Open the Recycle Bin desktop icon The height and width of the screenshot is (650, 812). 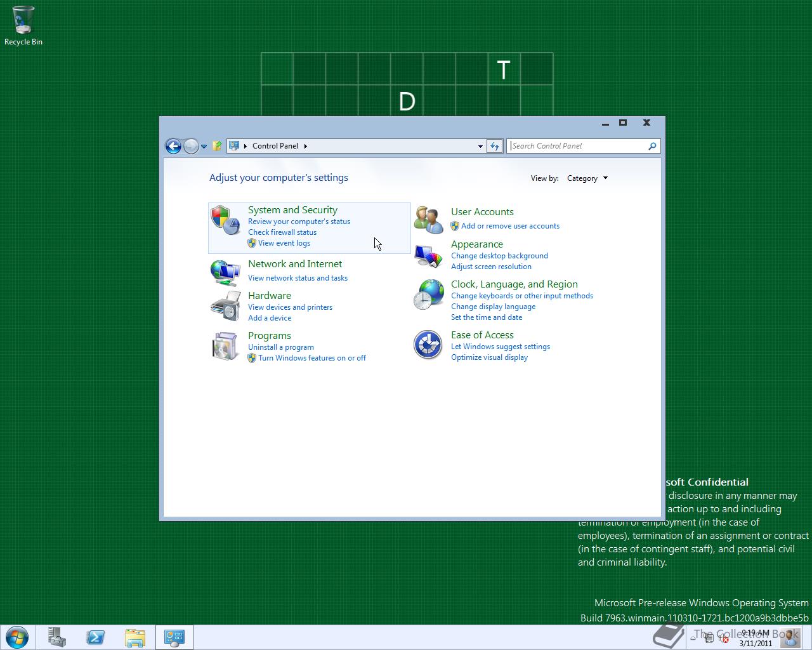click(x=23, y=26)
